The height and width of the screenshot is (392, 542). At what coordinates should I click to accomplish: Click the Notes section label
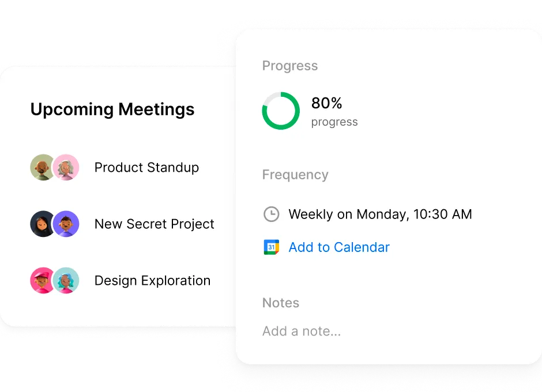pos(281,303)
